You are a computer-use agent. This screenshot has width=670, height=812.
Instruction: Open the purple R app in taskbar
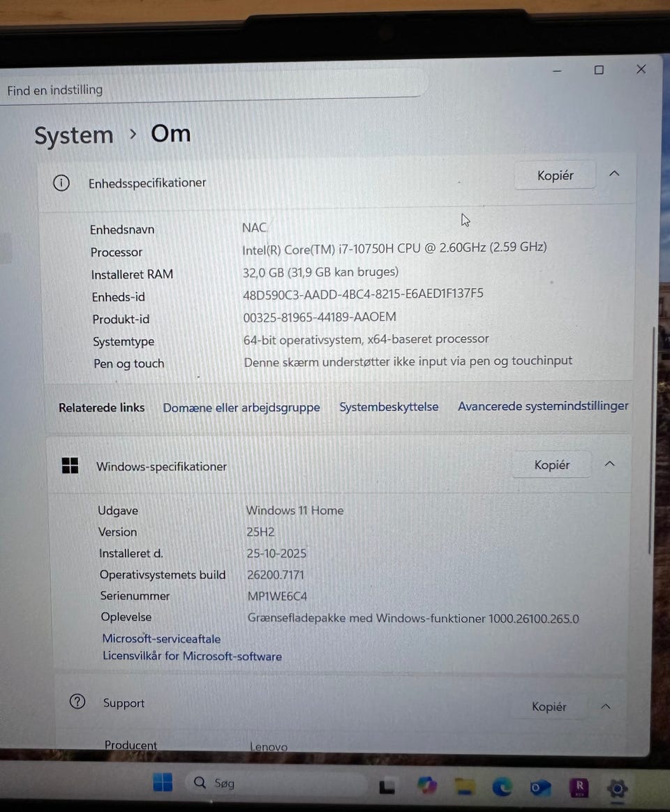[x=579, y=788]
